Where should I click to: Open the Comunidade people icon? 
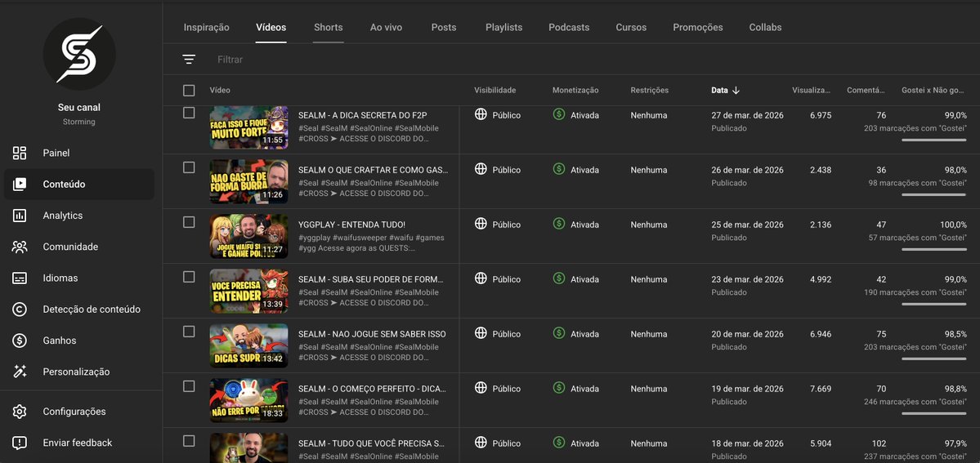pos(20,247)
